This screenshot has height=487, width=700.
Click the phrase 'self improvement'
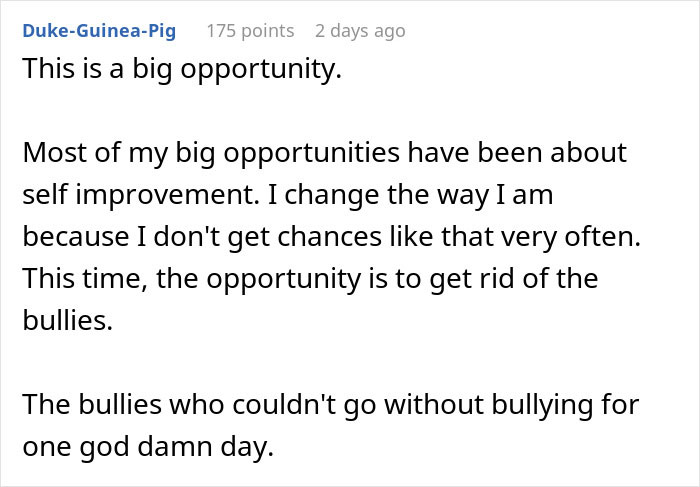click(x=141, y=196)
